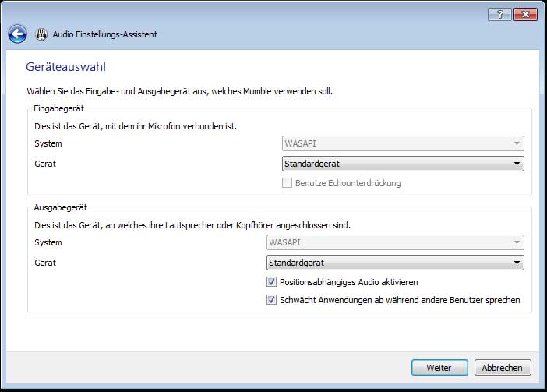Click the Audio Einstellungs-Assistent title text

tap(104, 34)
